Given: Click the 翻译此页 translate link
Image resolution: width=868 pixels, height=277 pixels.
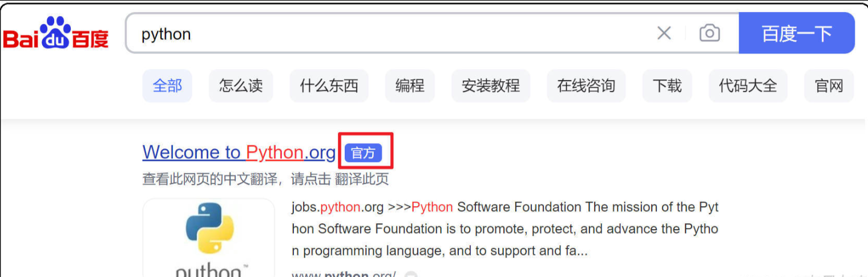Looking at the screenshot, I should 361,179.
